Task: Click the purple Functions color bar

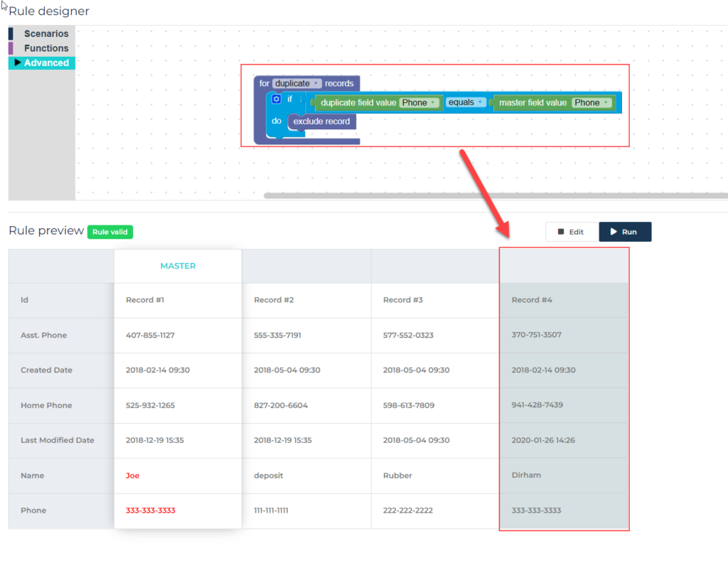Action: click(11, 48)
